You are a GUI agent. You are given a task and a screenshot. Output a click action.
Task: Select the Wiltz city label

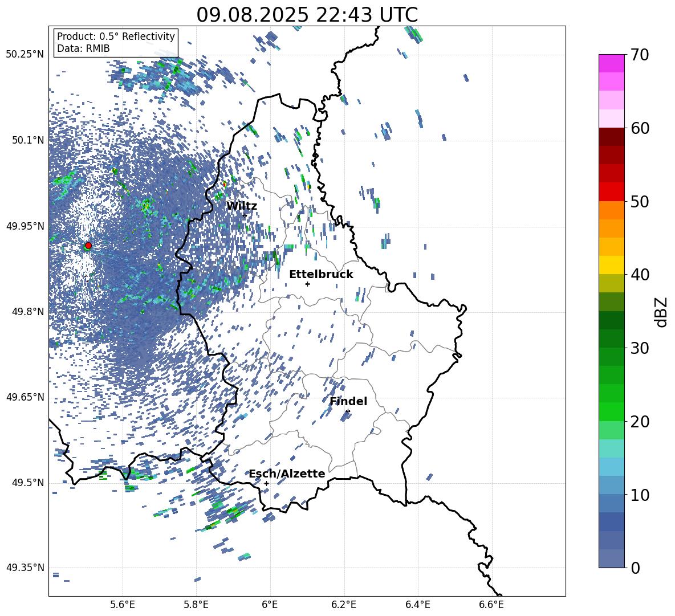coord(242,206)
